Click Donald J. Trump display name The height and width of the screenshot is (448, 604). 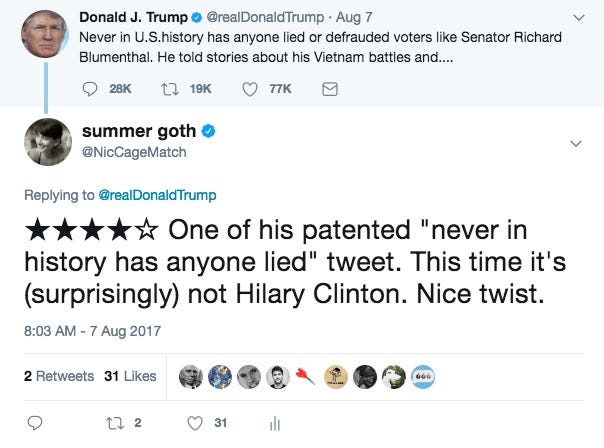pyautogui.click(x=133, y=17)
